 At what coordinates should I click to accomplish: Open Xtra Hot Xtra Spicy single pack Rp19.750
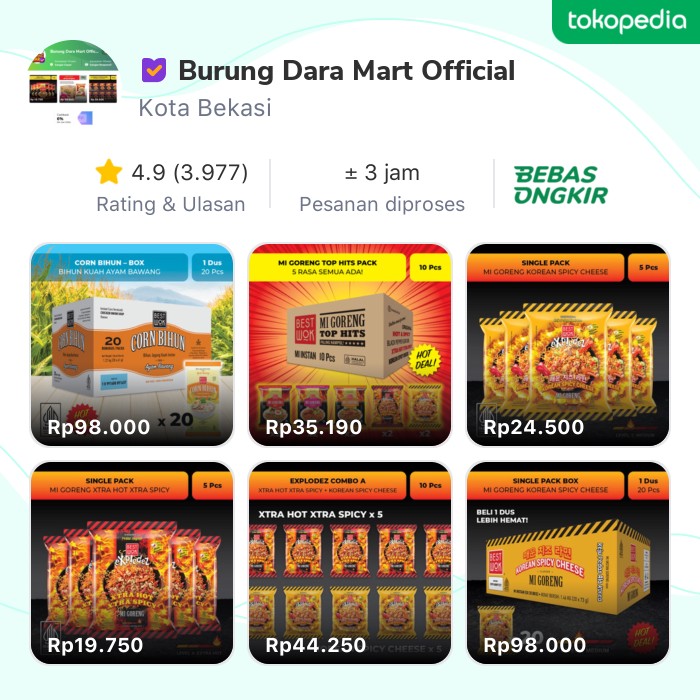(x=132, y=562)
